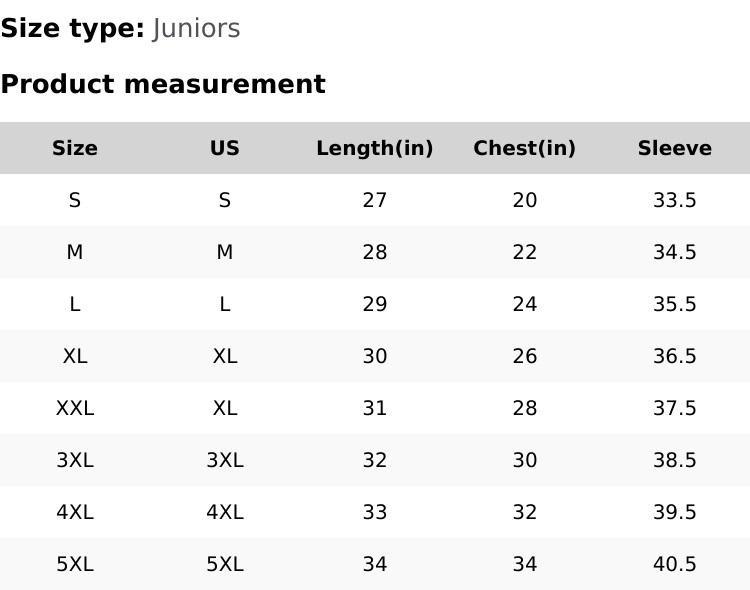Click the US column header

[225, 148]
